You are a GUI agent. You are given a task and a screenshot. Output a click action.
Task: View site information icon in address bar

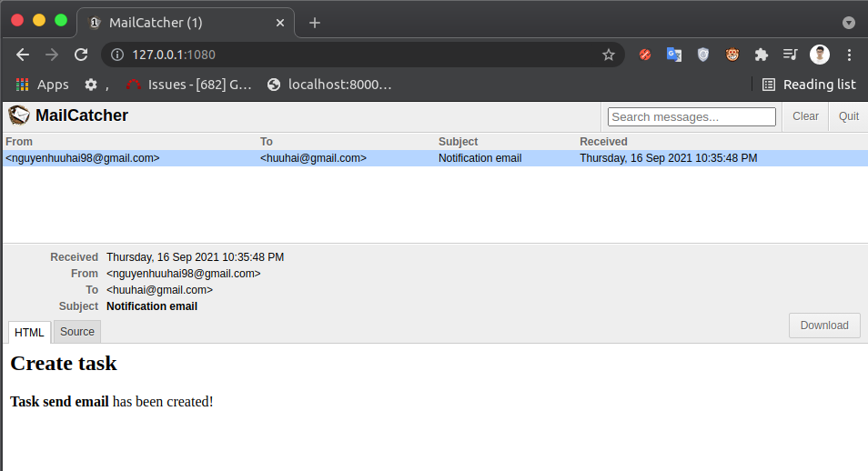[x=117, y=55]
